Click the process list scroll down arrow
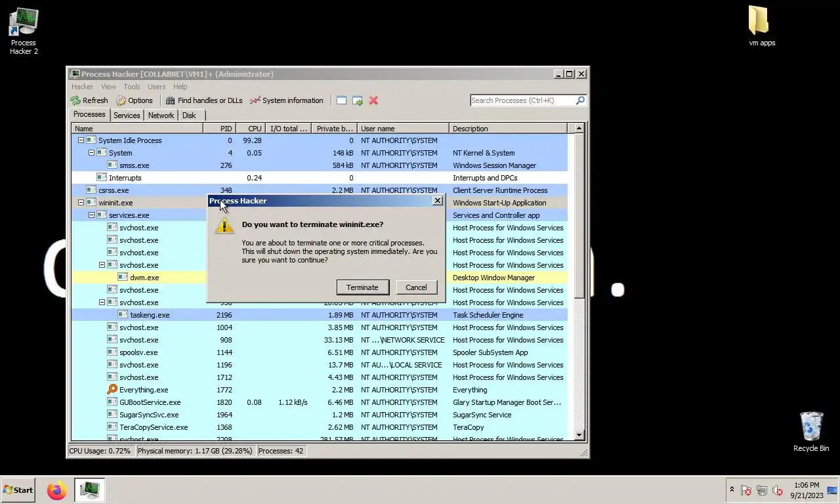This screenshot has width=840, height=504. [x=579, y=435]
